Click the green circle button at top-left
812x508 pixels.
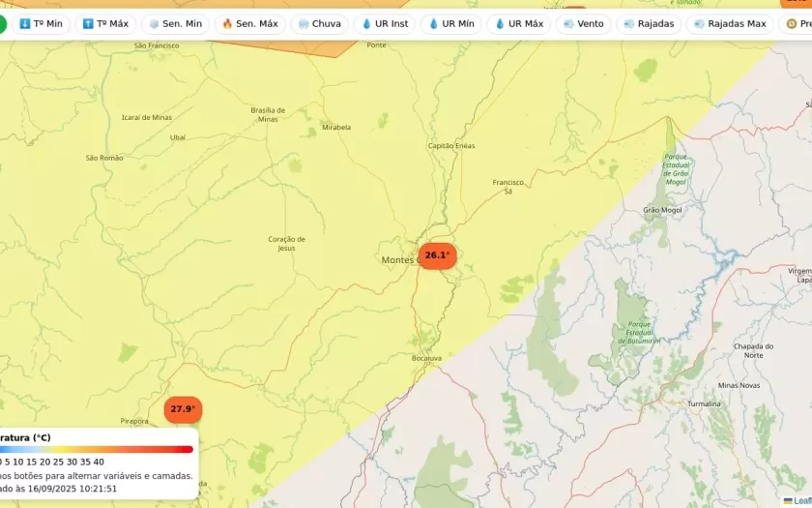coord(1,24)
